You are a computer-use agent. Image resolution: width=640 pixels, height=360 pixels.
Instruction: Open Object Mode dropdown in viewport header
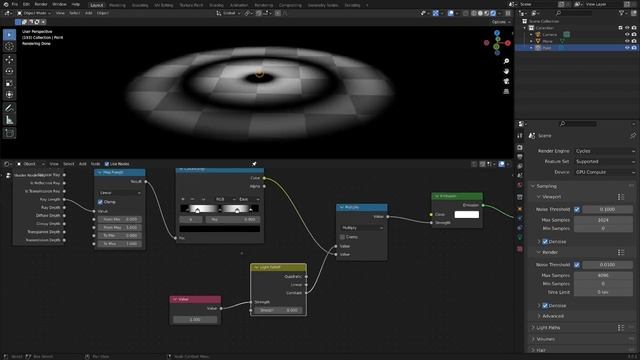tap(34, 13)
